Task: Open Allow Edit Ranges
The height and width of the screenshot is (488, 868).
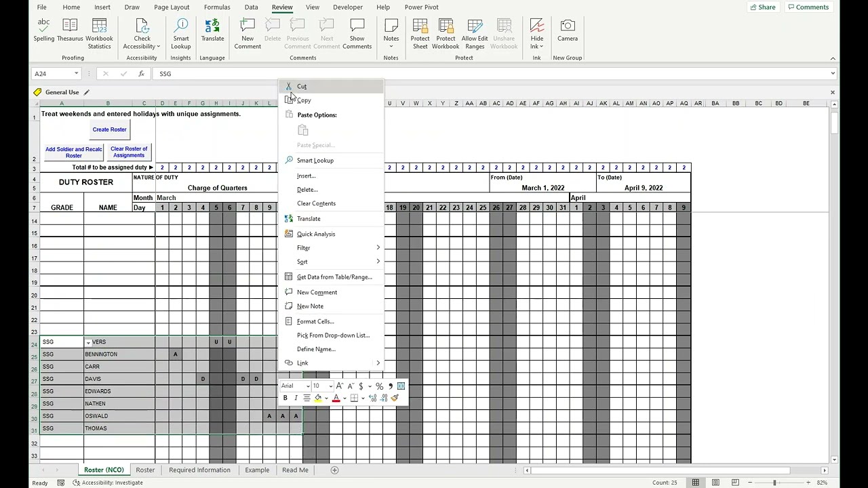Action: [x=475, y=34]
